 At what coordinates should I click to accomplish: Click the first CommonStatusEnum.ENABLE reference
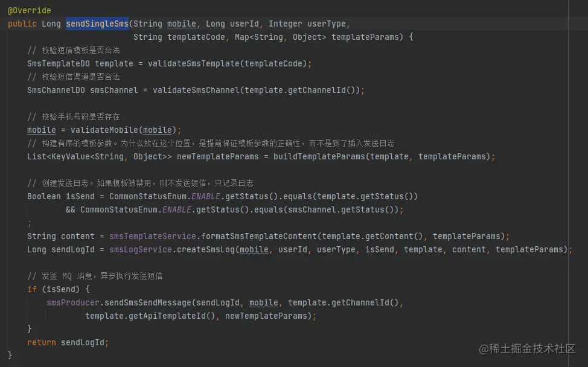click(165, 196)
